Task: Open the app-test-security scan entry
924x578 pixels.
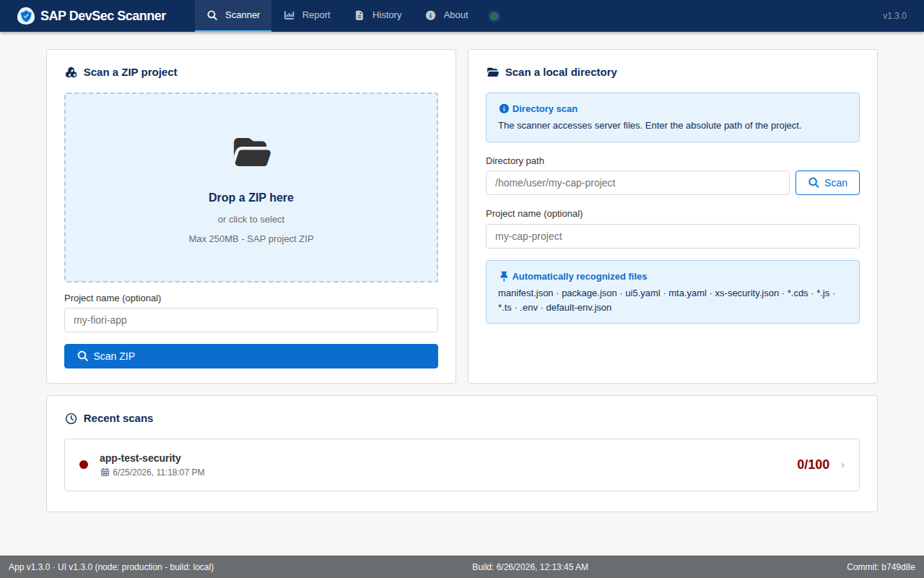Action: click(462, 465)
